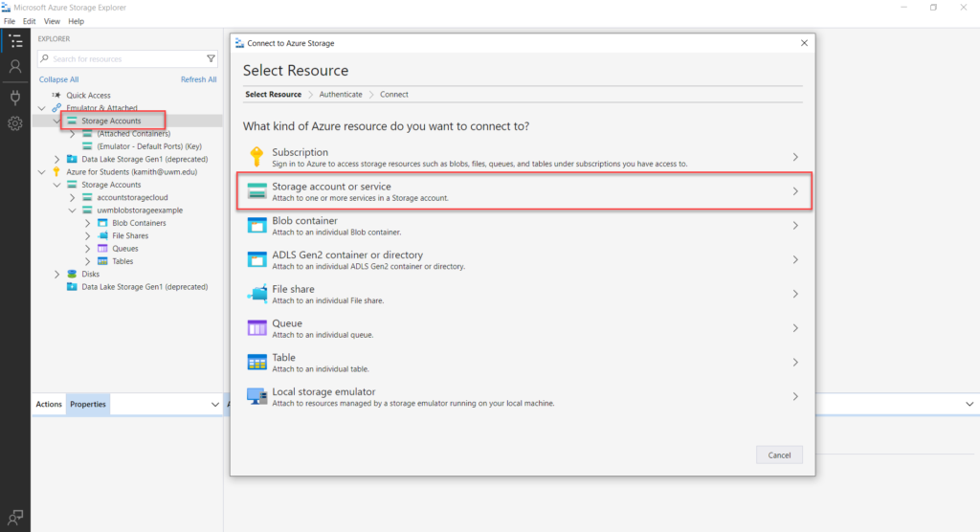
Task: Choose the Local storage emulator option
Action: (524, 396)
